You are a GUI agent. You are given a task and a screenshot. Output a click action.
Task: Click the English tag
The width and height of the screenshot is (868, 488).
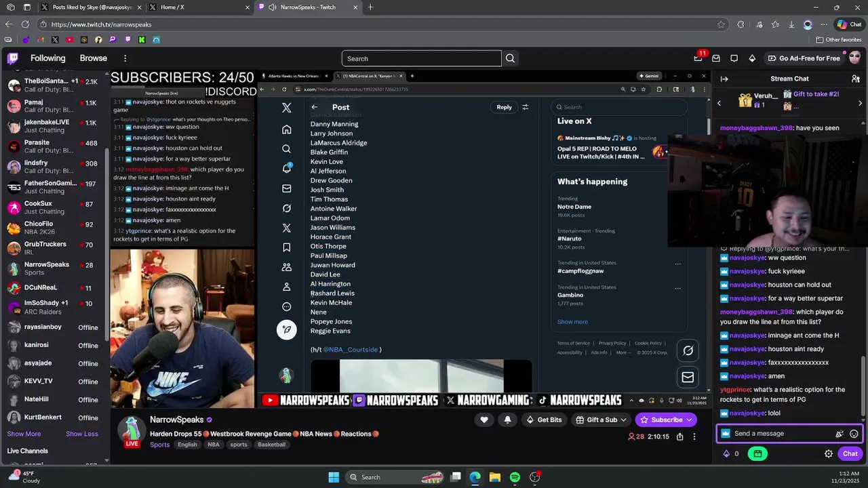pyautogui.click(x=187, y=445)
